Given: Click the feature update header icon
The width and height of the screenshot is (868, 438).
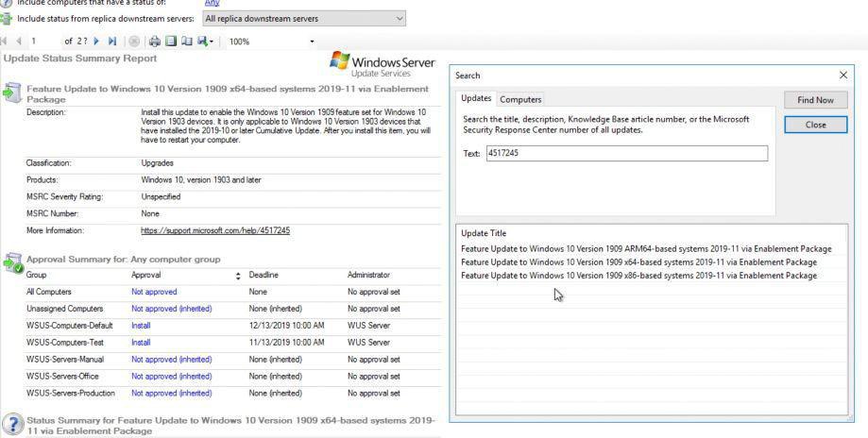Looking at the screenshot, I should click(x=11, y=93).
